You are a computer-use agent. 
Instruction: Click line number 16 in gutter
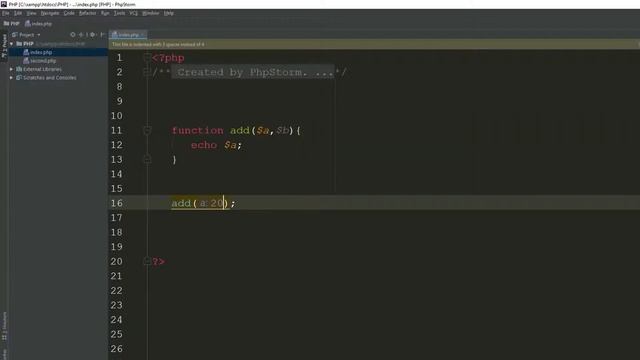pyautogui.click(x=116, y=203)
